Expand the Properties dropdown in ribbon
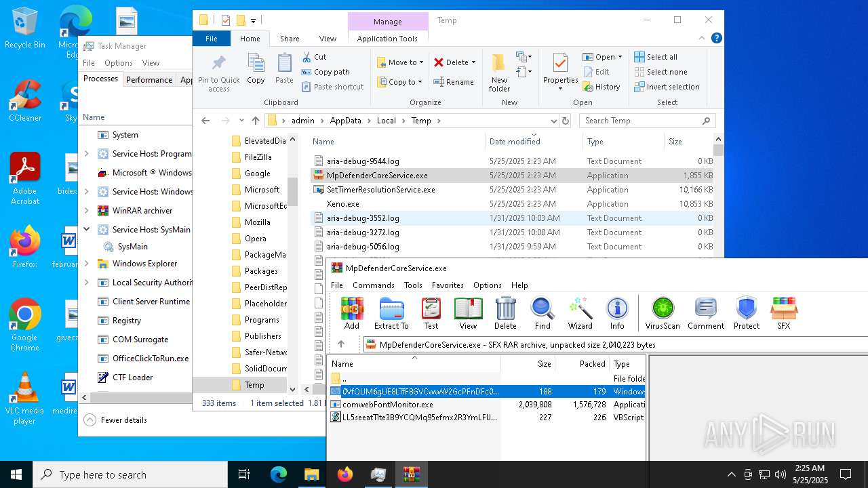Viewport: 868px width, 488px height. click(x=560, y=89)
